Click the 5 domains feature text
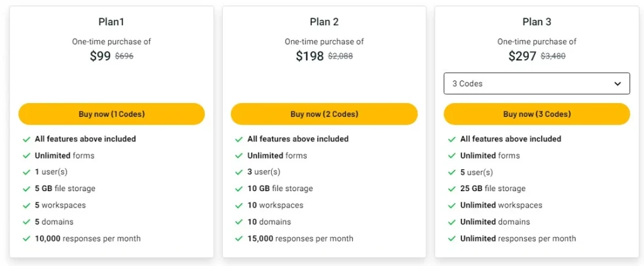The height and width of the screenshot is (266, 644). (54, 222)
